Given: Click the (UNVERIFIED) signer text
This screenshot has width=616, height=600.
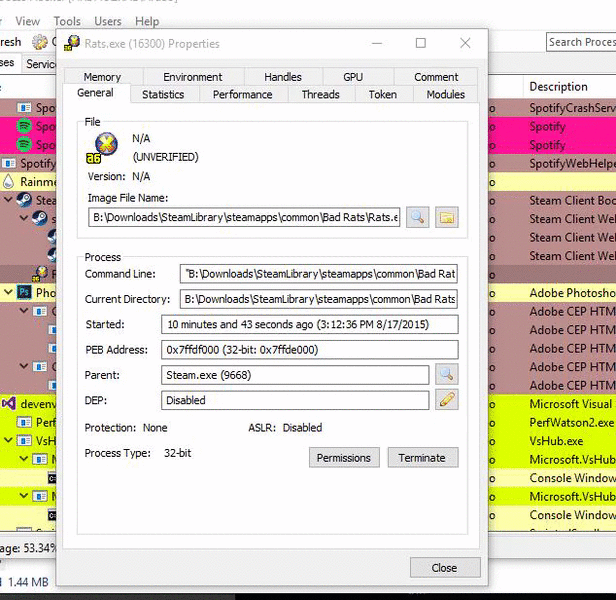Looking at the screenshot, I should pos(165,157).
